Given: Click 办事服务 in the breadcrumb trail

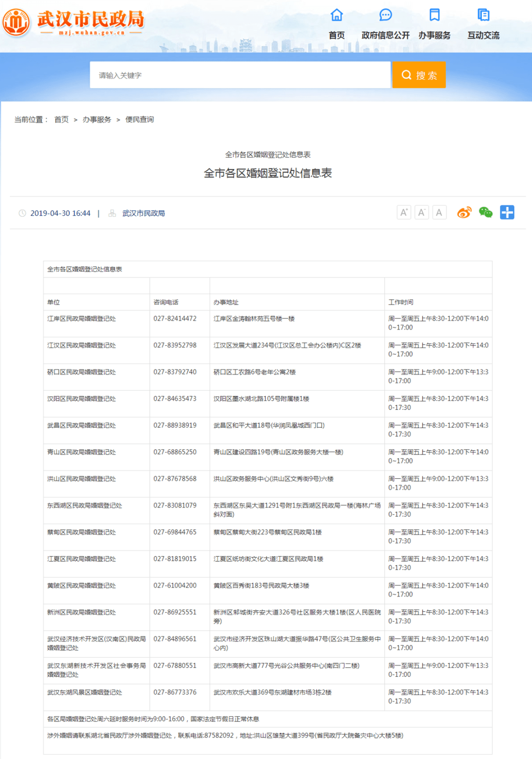Looking at the screenshot, I should click(x=97, y=119).
